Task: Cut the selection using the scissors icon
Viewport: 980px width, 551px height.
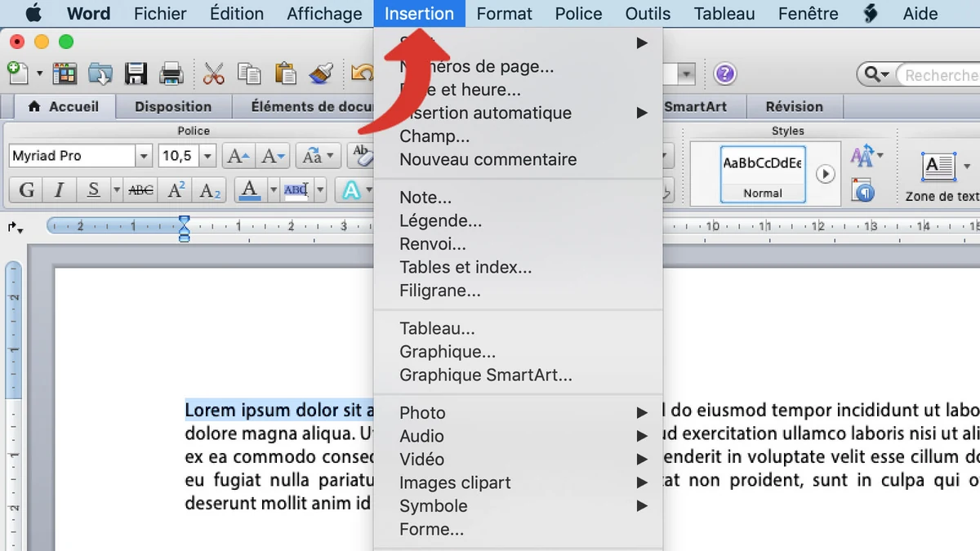Action: (214, 73)
